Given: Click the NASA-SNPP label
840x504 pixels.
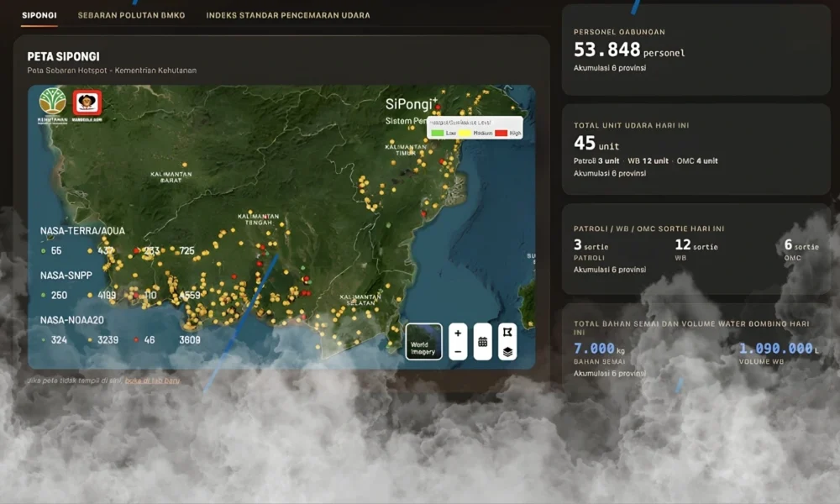Looking at the screenshot, I should [x=66, y=276].
